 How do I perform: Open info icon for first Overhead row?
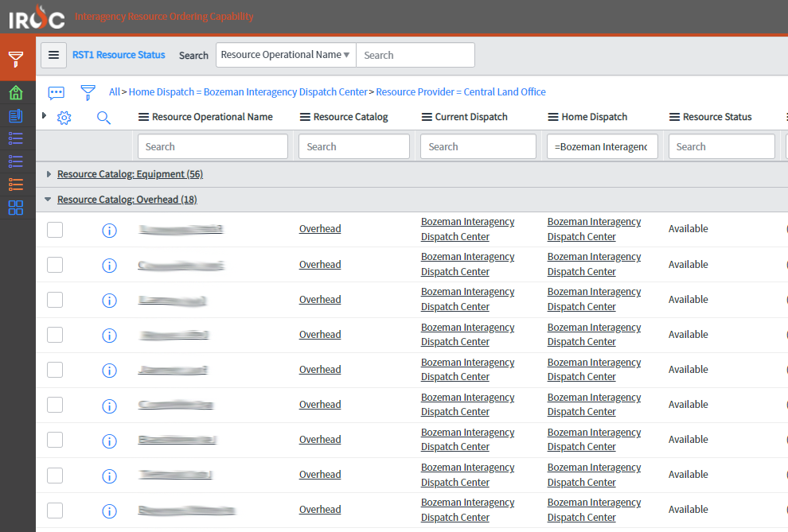(110, 231)
